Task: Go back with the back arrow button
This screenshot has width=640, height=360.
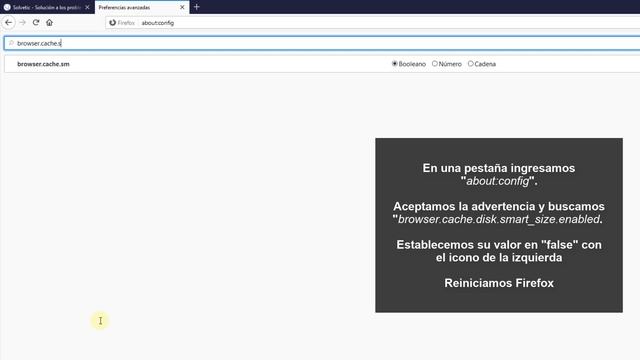Action: tap(9, 22)
